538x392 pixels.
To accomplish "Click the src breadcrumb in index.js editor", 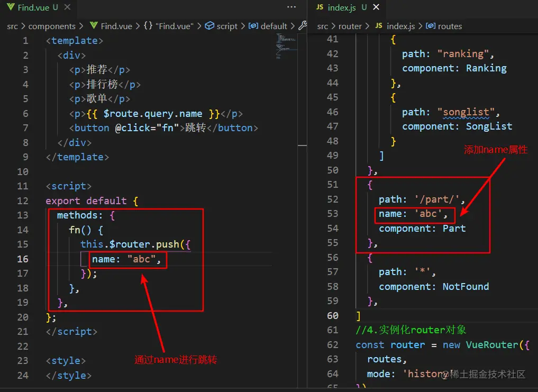I will 322,26.
